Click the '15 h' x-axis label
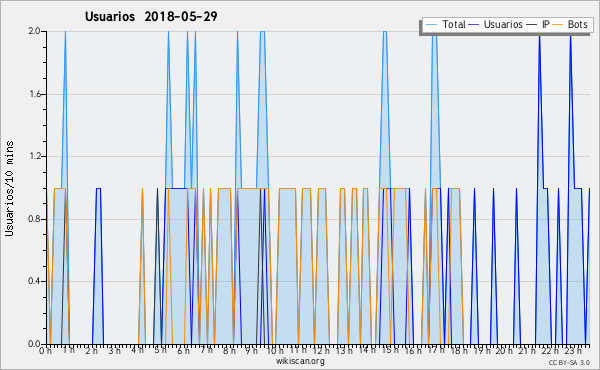 click(390, 350)
